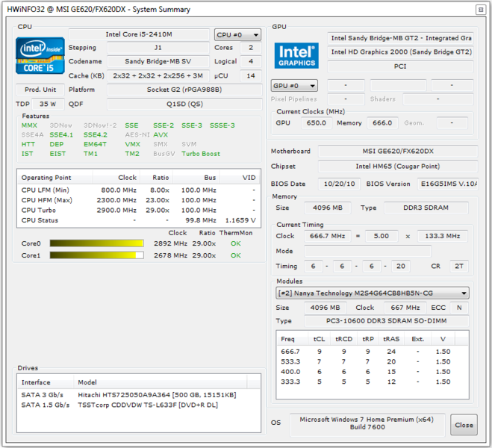
Task: Click the Intel HD Graphics 2000 field
Action: click(x=400, y=52)
